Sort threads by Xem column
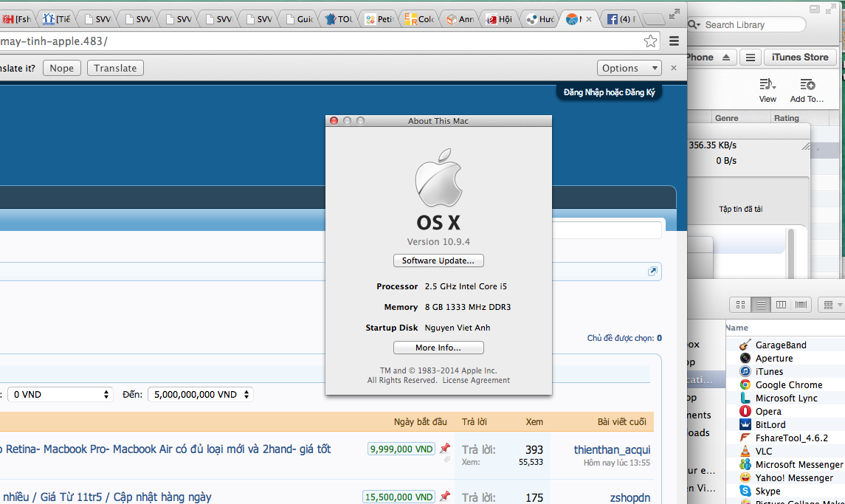Screen dimensions: 845x504 point(534,421)
